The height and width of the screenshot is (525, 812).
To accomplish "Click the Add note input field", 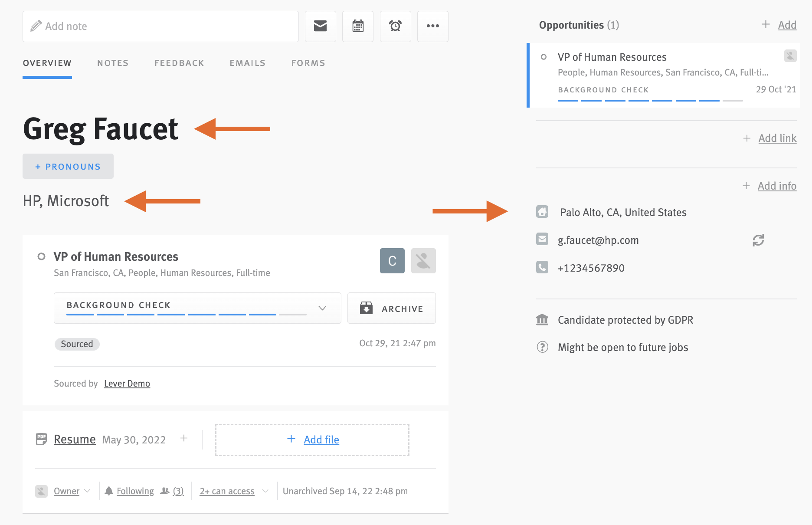I will tap(160, 26).
